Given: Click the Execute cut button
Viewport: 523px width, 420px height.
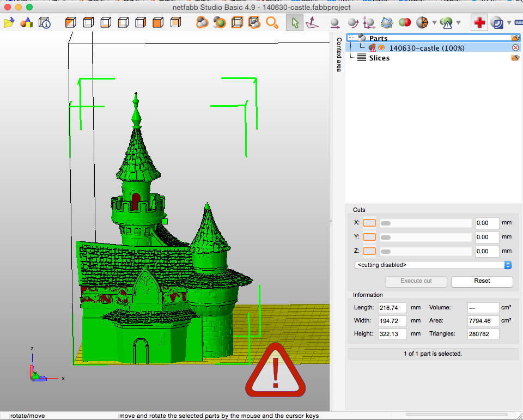Looking at the screenshot, I should 416,282.
